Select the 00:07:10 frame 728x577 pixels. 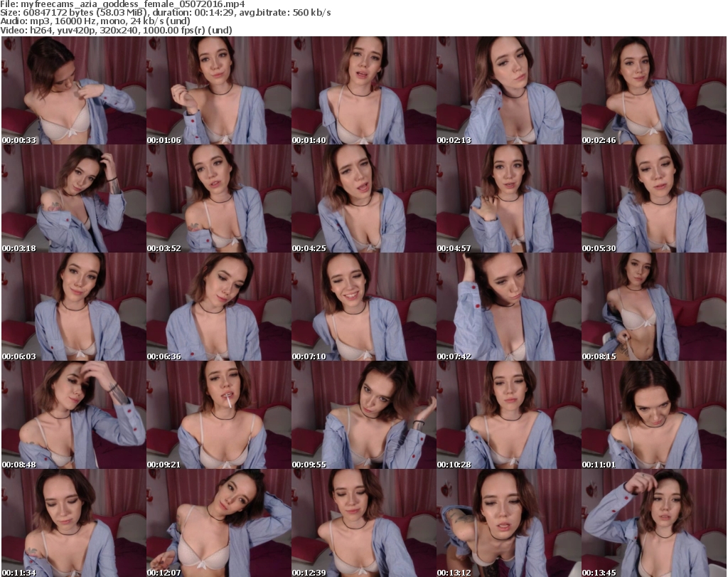click(x=363, y=307)
